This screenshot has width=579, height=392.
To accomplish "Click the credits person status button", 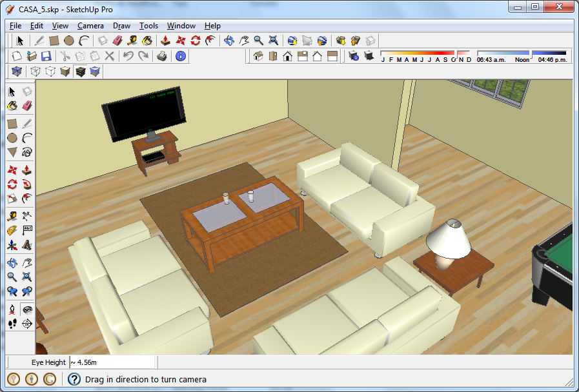I will pos(32,378).
